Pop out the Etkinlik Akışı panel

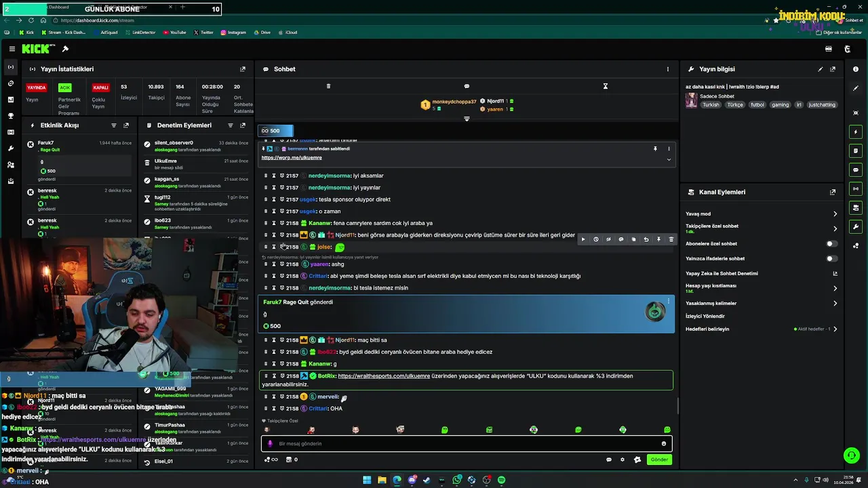[126, 125]
